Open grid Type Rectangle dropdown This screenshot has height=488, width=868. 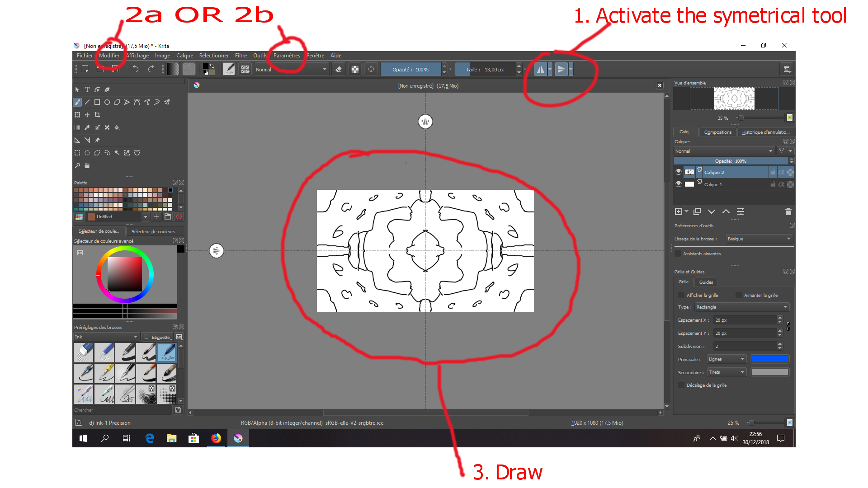click(742, 307)
